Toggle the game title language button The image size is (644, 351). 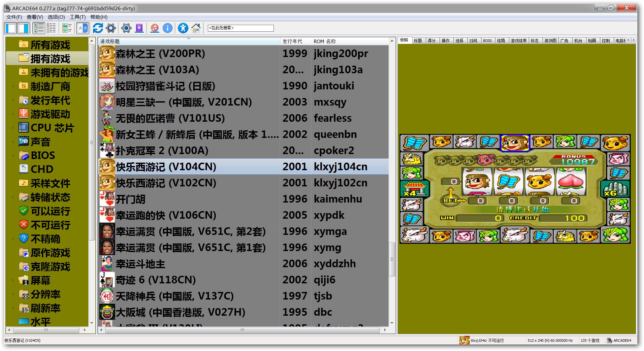click(x=83, y=28)
